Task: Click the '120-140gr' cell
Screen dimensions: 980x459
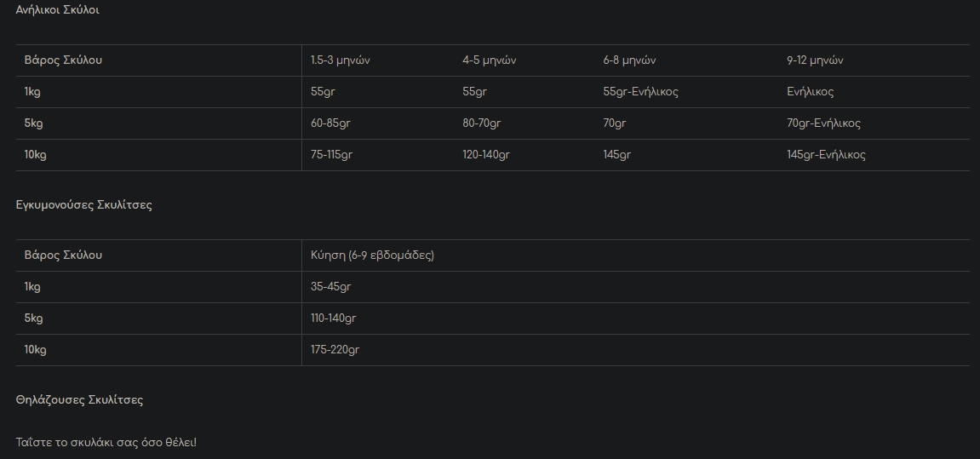Action: click(x=486, y=154)
